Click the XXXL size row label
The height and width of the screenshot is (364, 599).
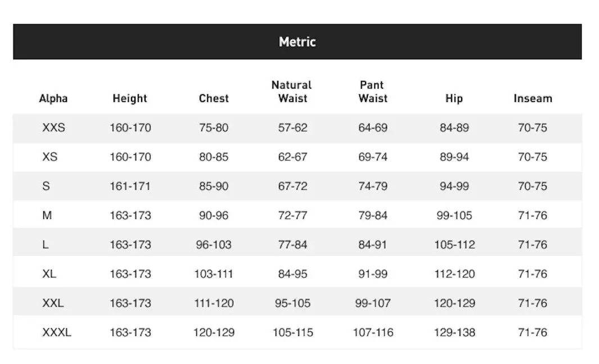tap(57, 332)
